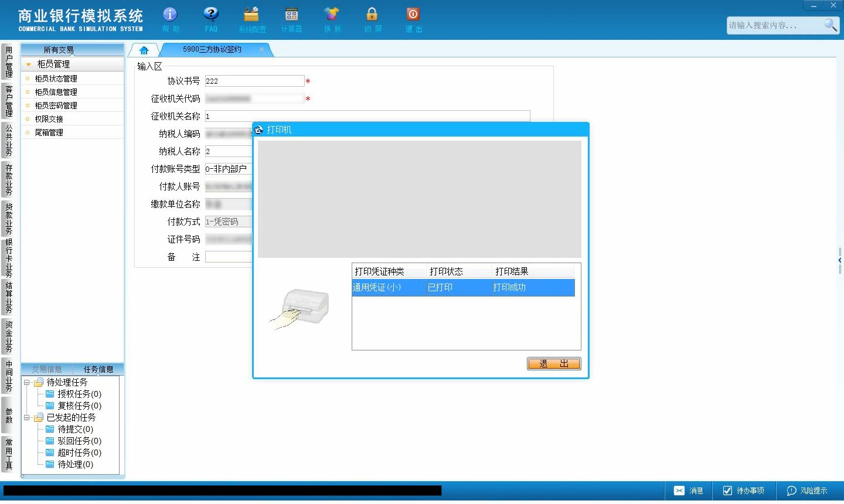
Task: Click the 打印结果 column header
Action: tap(533, 271)
